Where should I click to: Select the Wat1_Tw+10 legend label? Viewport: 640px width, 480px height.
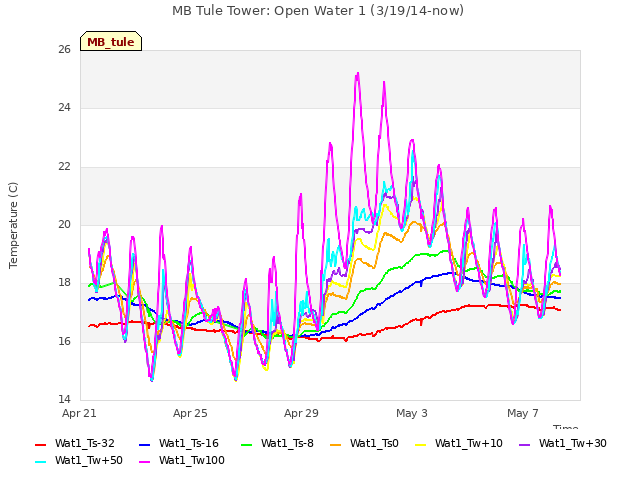(x=469, y=444)
